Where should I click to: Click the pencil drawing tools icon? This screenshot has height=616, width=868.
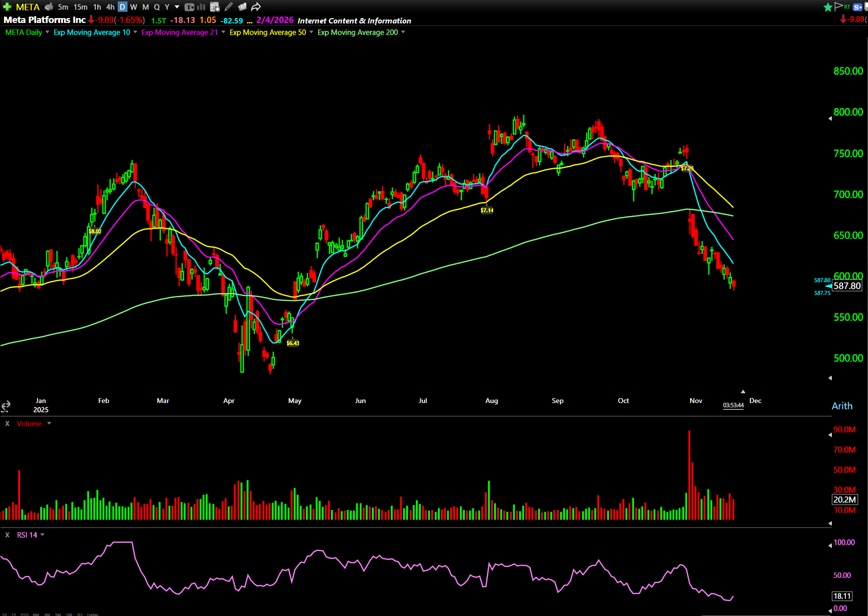tap(228, 7)
